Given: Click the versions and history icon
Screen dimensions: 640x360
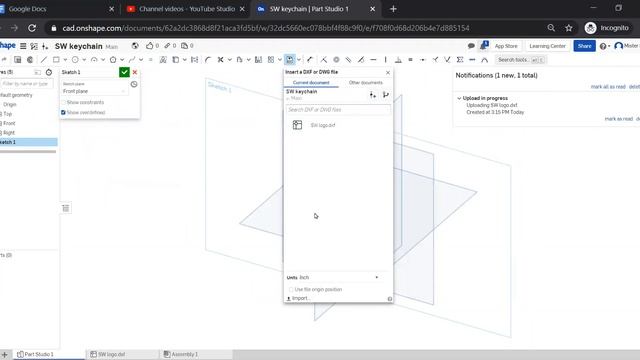Looking at the screenshot, I should (34, 46).
